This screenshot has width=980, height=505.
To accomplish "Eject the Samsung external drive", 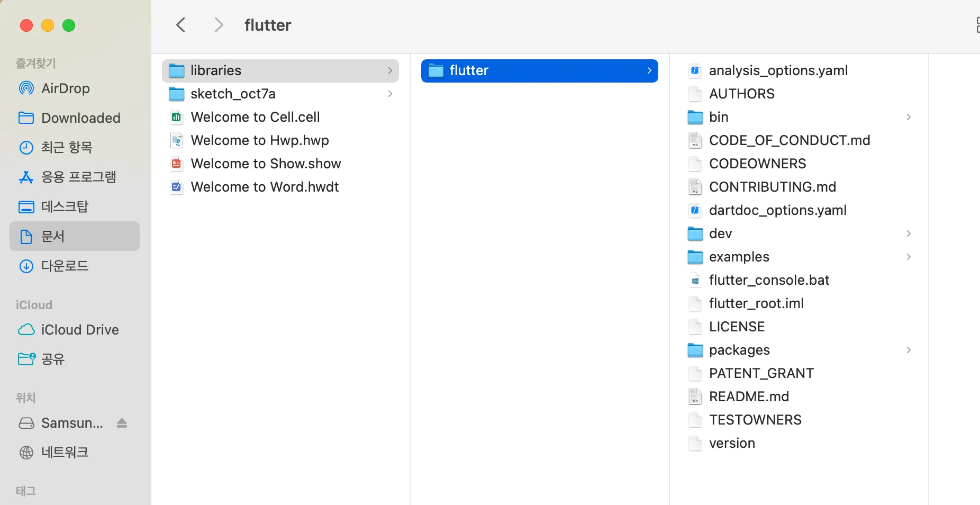I will [x=122, y=423].
